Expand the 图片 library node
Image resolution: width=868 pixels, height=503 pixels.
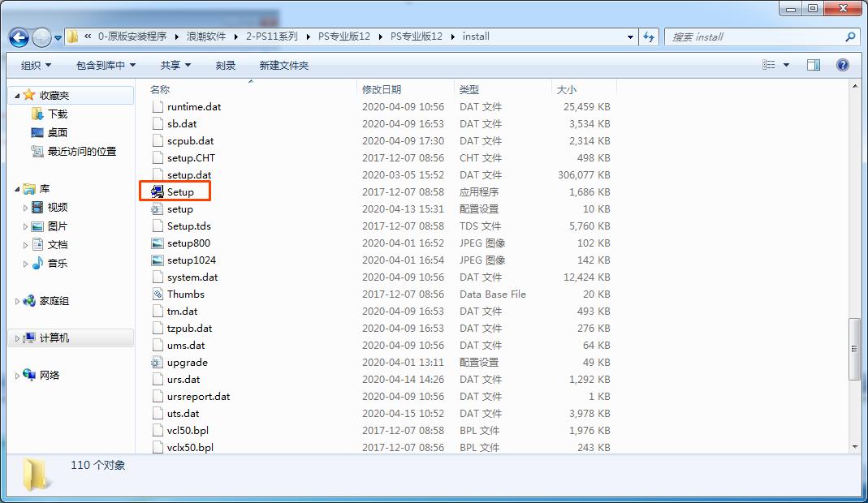(25, 227)
